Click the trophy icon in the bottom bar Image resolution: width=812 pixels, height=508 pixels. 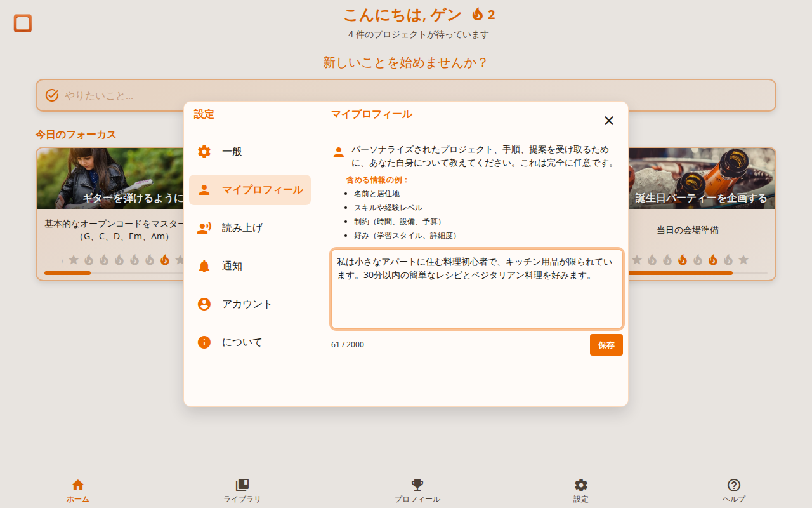pyautogui.click(x=417, y=485)
